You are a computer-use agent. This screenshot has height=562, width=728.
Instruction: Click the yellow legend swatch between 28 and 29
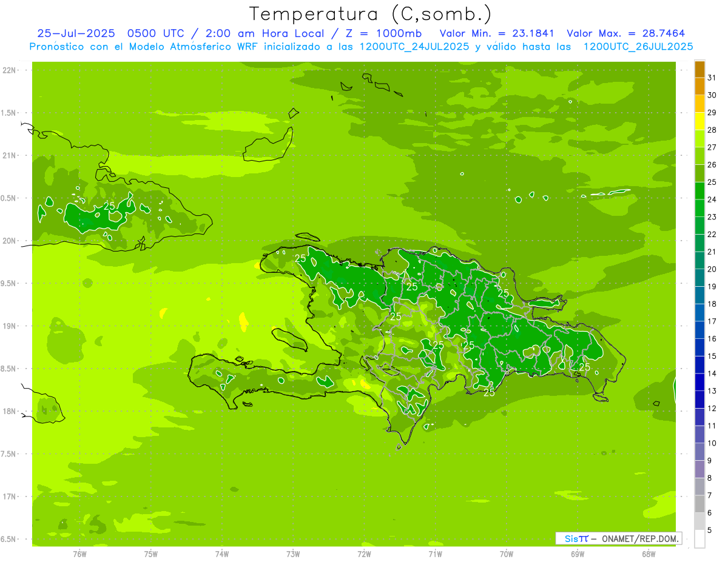coord(699,121)
